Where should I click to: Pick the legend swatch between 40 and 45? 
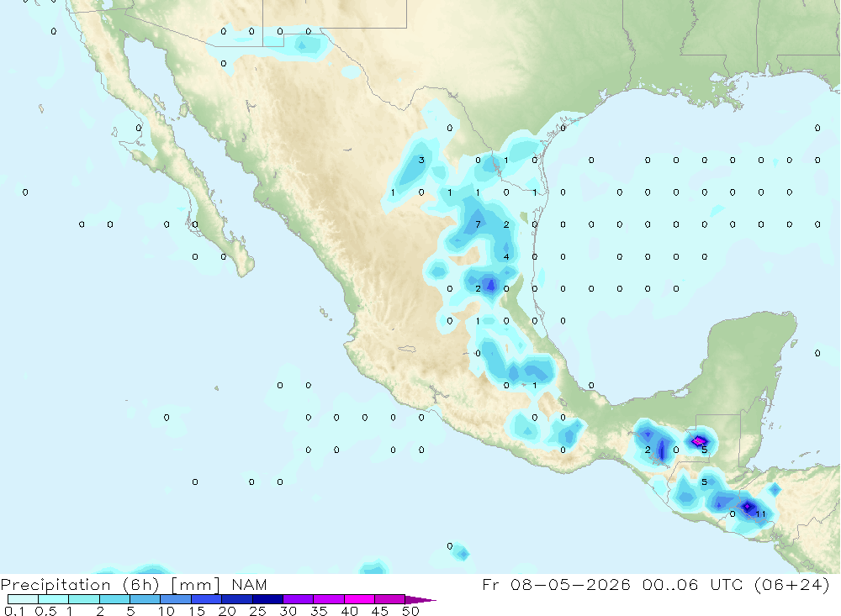click(x=359, y=599)
